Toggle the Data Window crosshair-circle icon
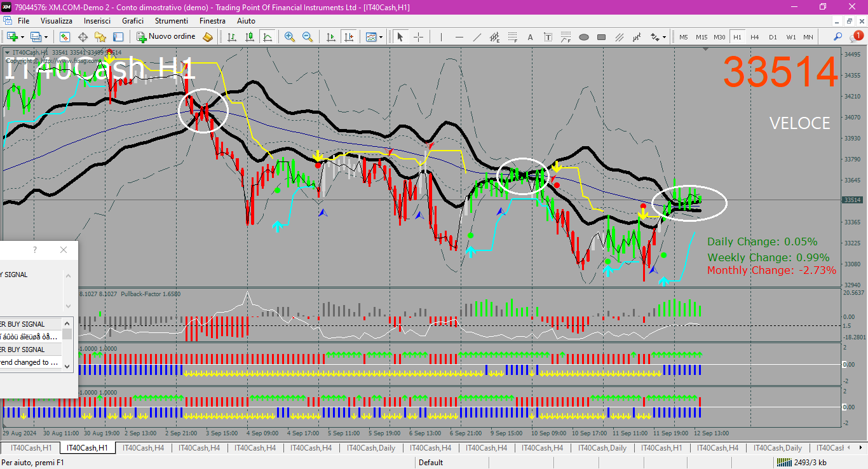 pyautogui.click(x=83, y=37)
